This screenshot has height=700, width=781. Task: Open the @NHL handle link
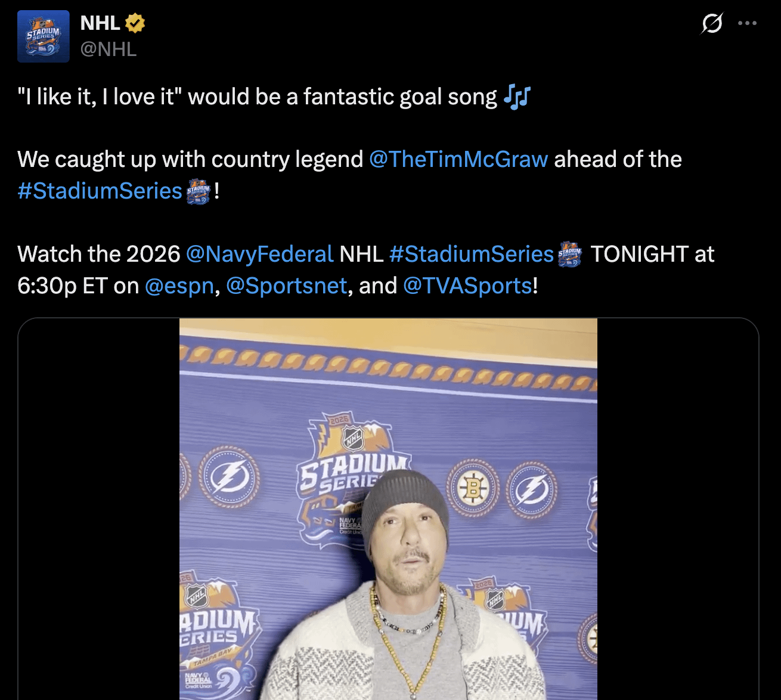(108, 49)
